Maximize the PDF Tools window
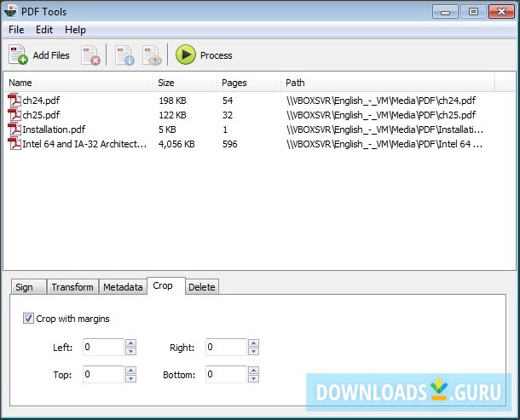Image resolution: width=520 pixels, height=420 pixels. pyautogui.click(x=473, y=12)
